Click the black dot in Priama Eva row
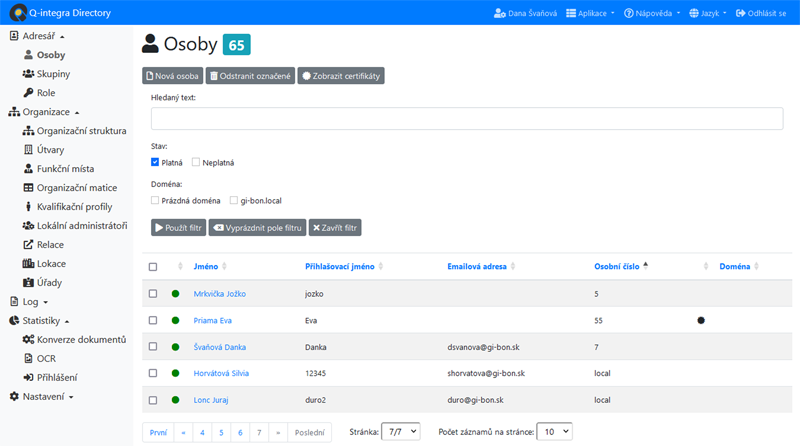This screenshot has height=446, width=800. [701, 320]
